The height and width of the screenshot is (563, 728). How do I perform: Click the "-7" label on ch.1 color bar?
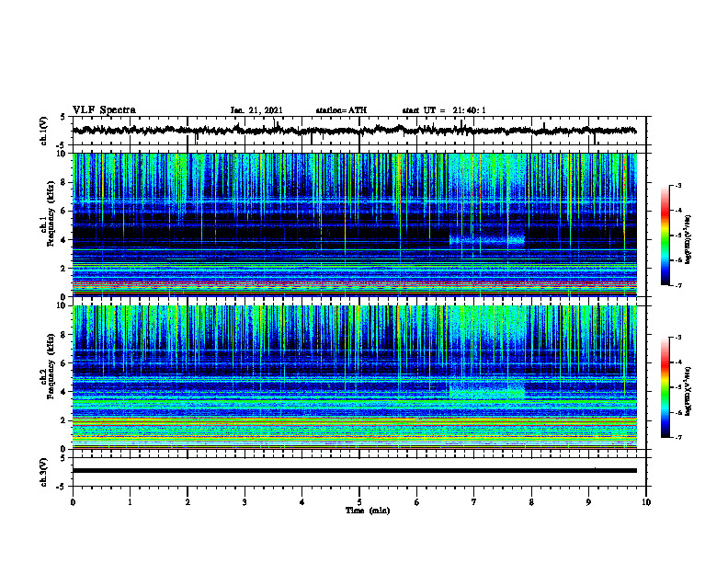[x=677, y=285]
